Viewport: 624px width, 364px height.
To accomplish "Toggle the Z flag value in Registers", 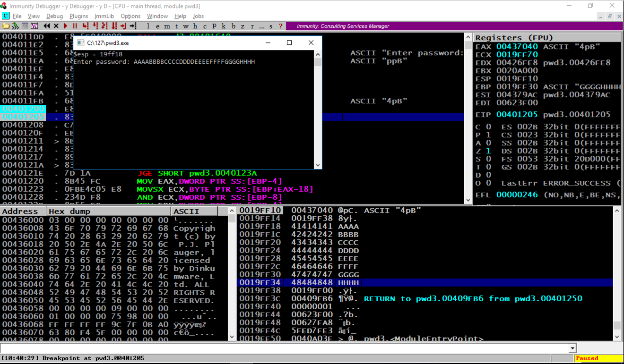I will click(488, 151).
